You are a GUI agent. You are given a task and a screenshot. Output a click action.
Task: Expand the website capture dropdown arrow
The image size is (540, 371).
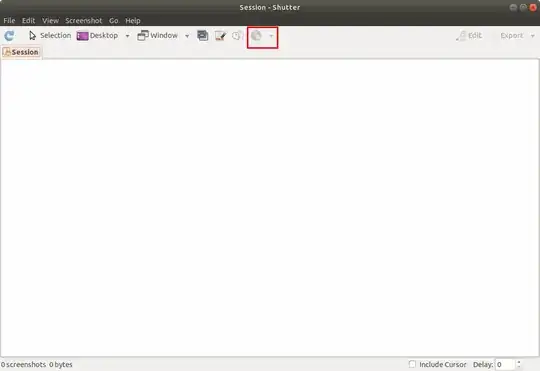271,36
